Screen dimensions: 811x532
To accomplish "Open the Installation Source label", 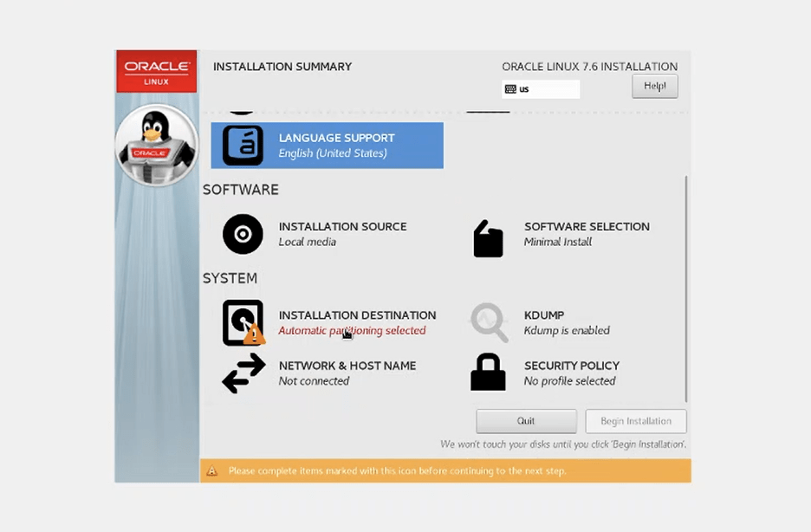I will pyautogui.click(x=342, y=226).
